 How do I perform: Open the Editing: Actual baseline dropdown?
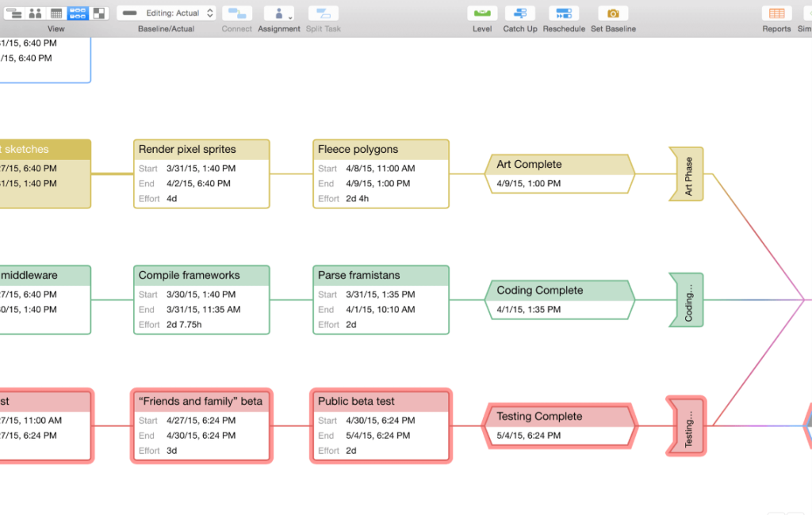click(167, 13)
